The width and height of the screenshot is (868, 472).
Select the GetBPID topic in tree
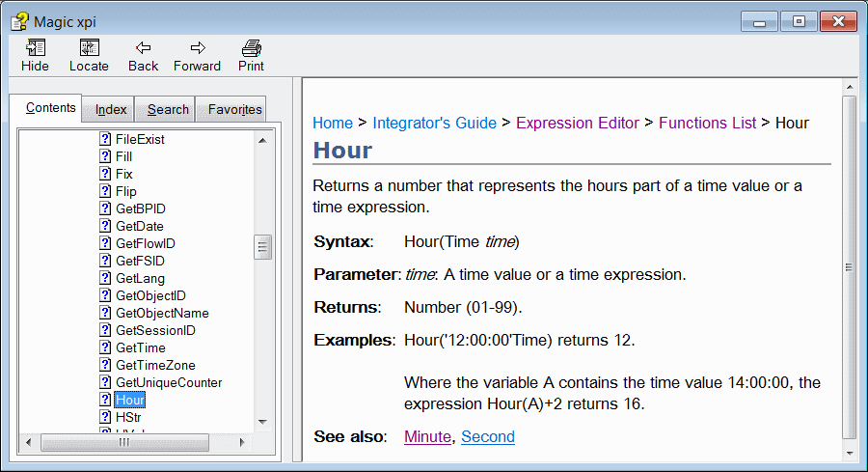tap(140, 208)
